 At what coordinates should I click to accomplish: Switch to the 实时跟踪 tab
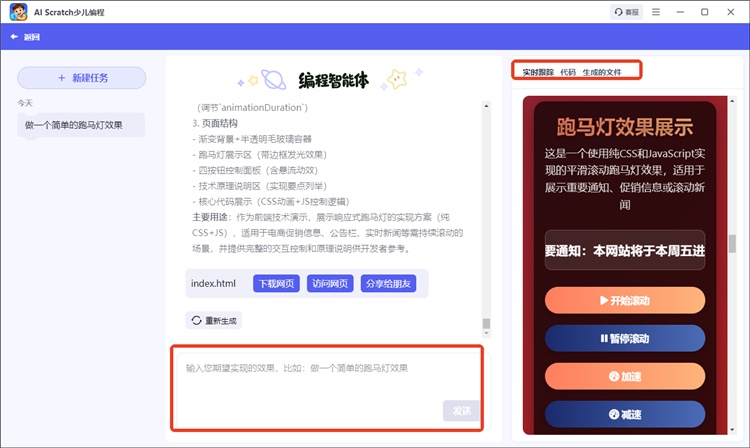click(538, 72)
